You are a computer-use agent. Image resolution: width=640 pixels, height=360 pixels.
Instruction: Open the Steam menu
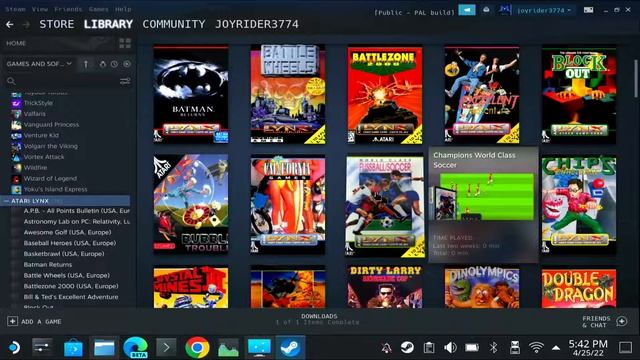click(16, 9)
